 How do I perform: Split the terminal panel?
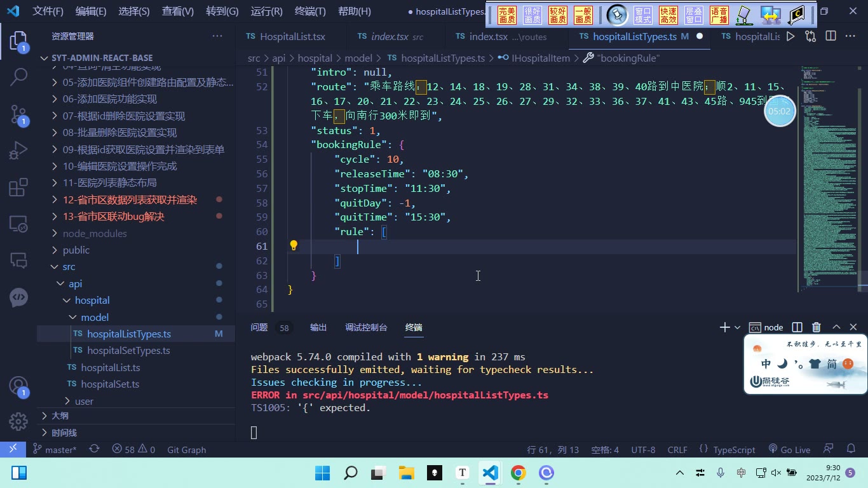tap(797, 327)
